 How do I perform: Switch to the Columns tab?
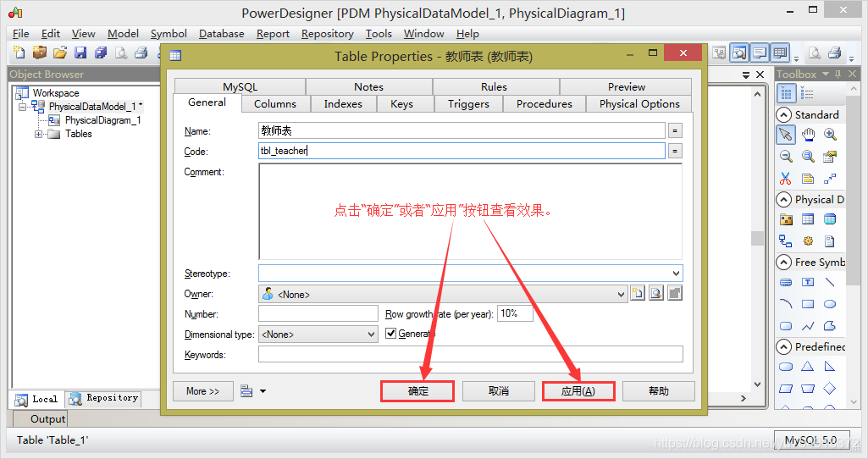[x=275, y=104]
